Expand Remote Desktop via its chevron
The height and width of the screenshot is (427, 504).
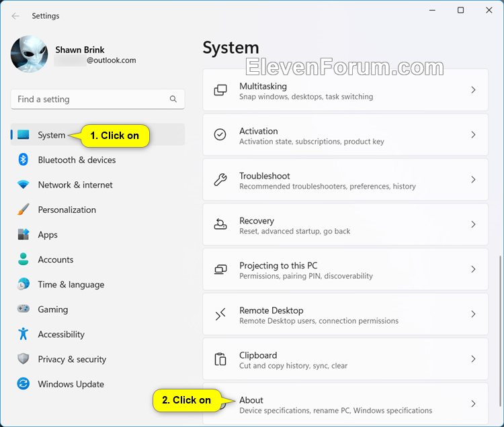(x=473, y=314)
